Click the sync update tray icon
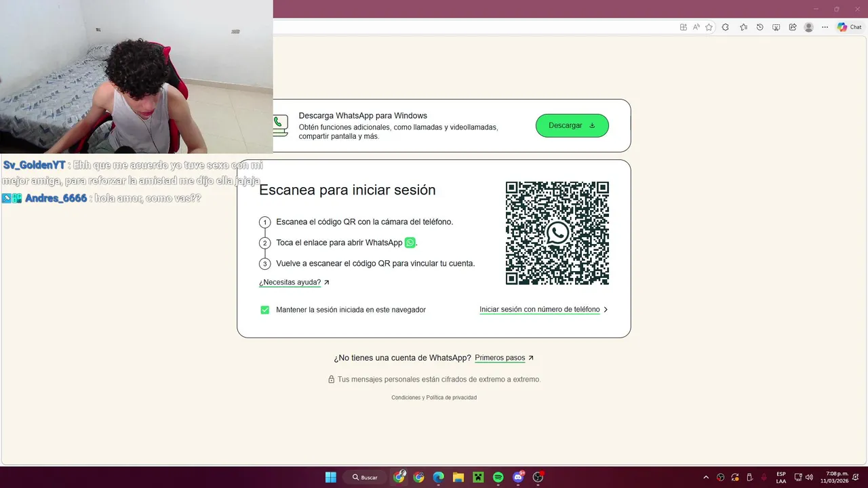This screenshot has height=488, width=868. click(735, 477)
